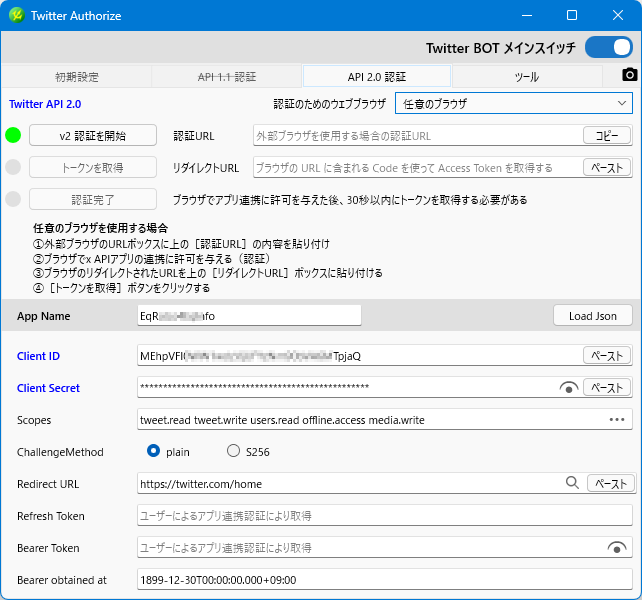Show Bearer Token with eye icon
Screen dimensions: 642x600
pyautogui.click(x=617, y=548)
